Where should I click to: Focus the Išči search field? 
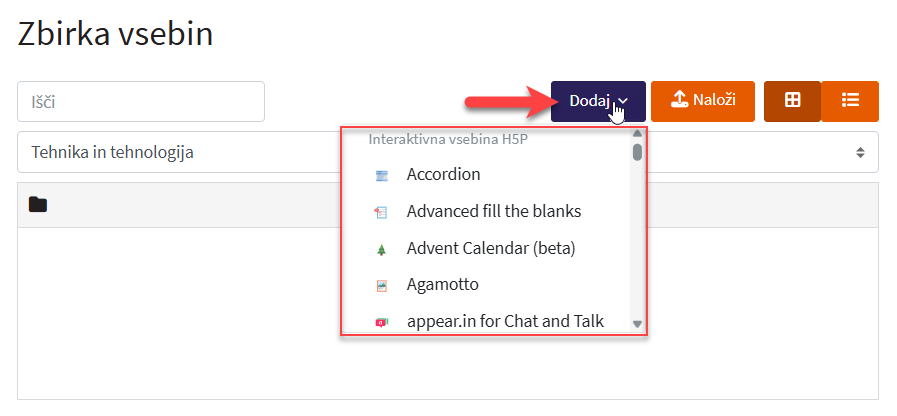coord(141,101)
